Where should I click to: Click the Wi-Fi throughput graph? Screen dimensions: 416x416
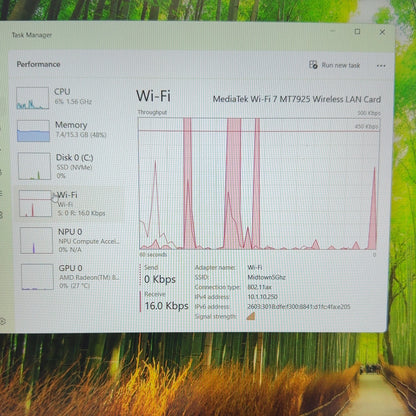coord(259,184)
